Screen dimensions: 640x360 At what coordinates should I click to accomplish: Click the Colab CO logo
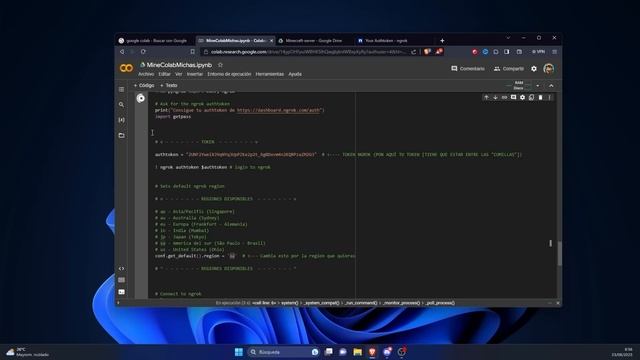(x=126, y=68)
